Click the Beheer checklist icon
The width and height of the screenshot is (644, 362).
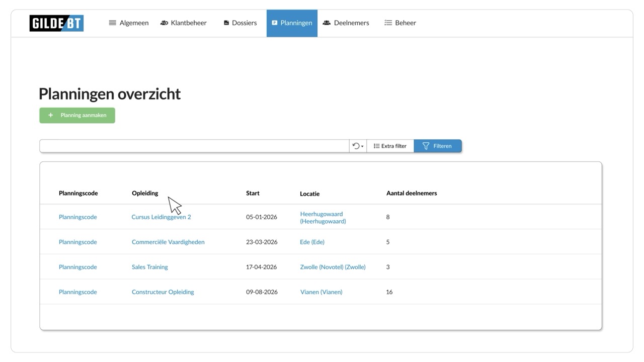tap(388, 23)
